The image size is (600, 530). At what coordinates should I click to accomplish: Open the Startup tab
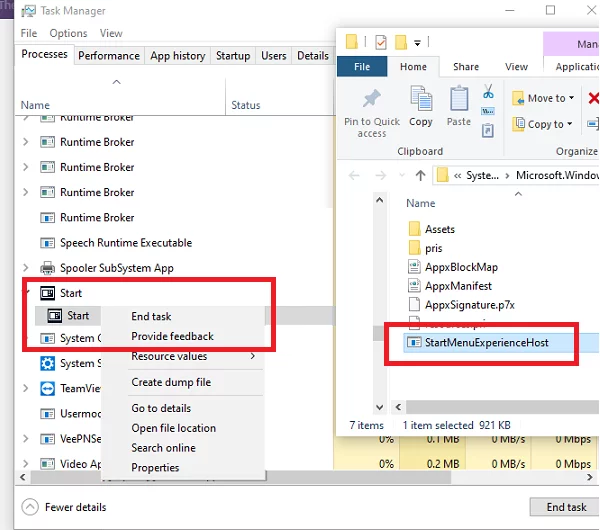click(233, 56)
